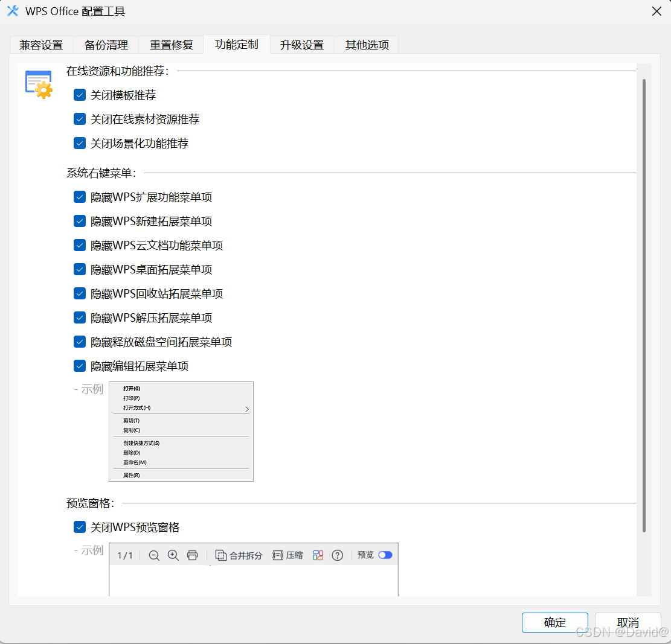
Task: Toggle 关闭在线素材资源推荐 checkbox
Action: click(80, 119)
